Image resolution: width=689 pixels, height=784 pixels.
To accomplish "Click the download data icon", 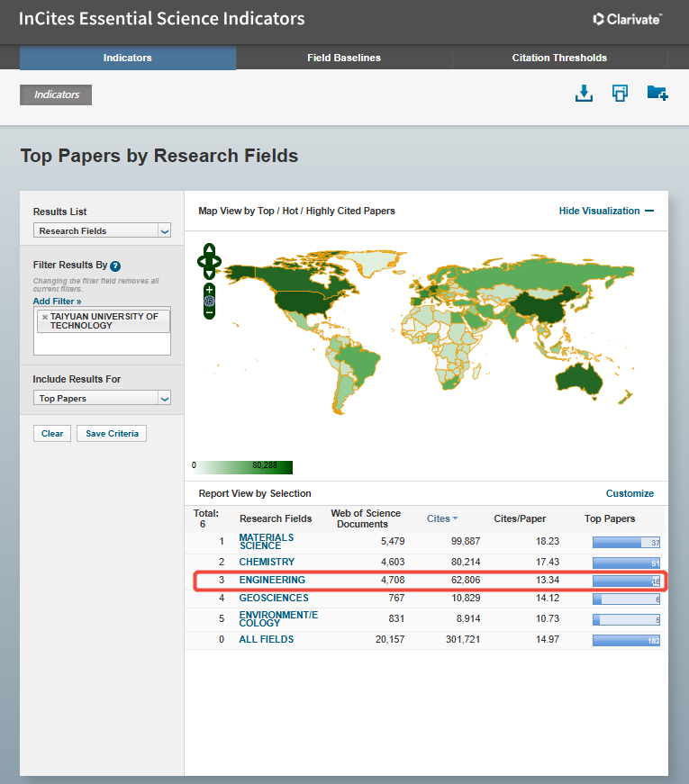I will point(584,94).
